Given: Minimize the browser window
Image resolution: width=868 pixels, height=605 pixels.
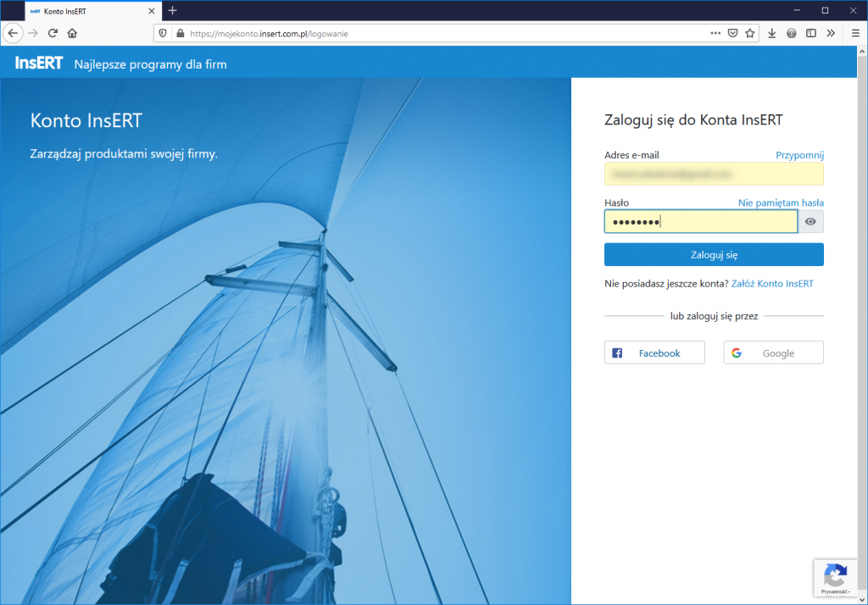Looking at the screenshot, I should click(x=797, y=10).
